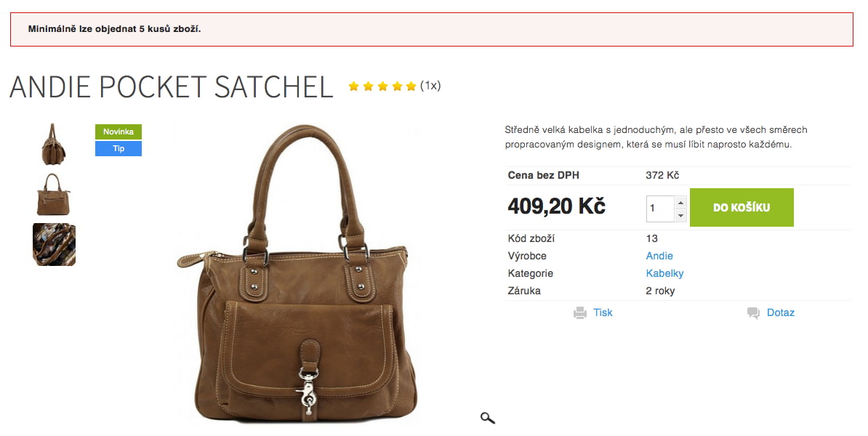Open the Kabelky category link
Screen dimensions: 868x436
point(664,273)
